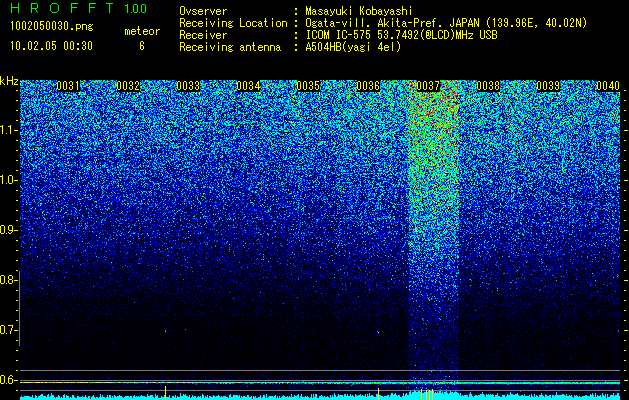
Task: Select the file name 1002050030.png
Action: coord(52,27)
